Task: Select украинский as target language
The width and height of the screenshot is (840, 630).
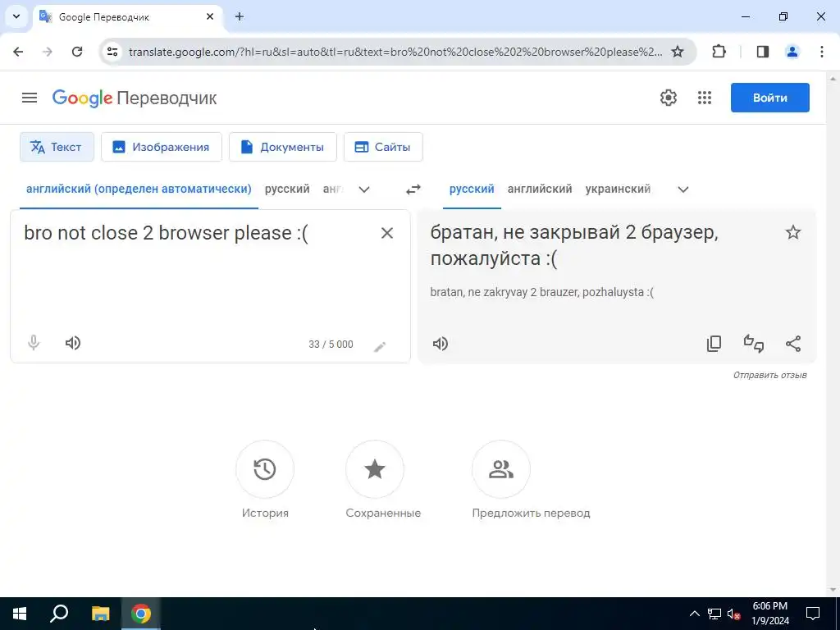Action: pos(618,189)
